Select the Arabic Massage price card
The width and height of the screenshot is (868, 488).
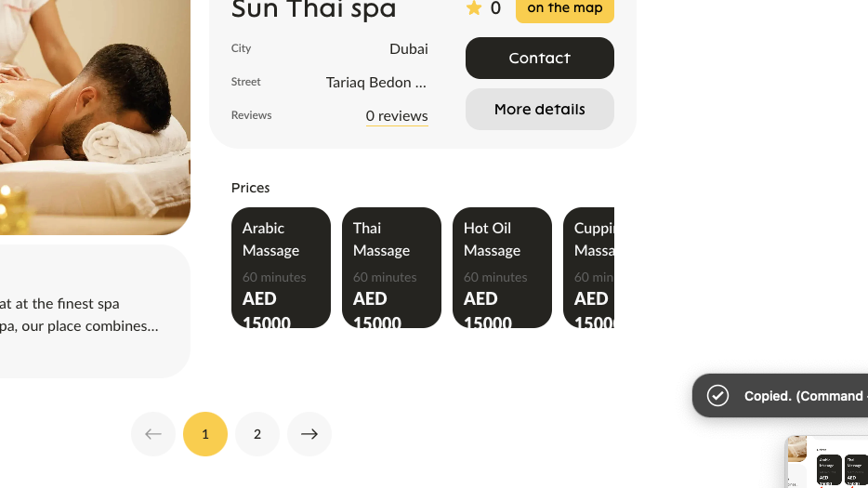click(281, 268)
